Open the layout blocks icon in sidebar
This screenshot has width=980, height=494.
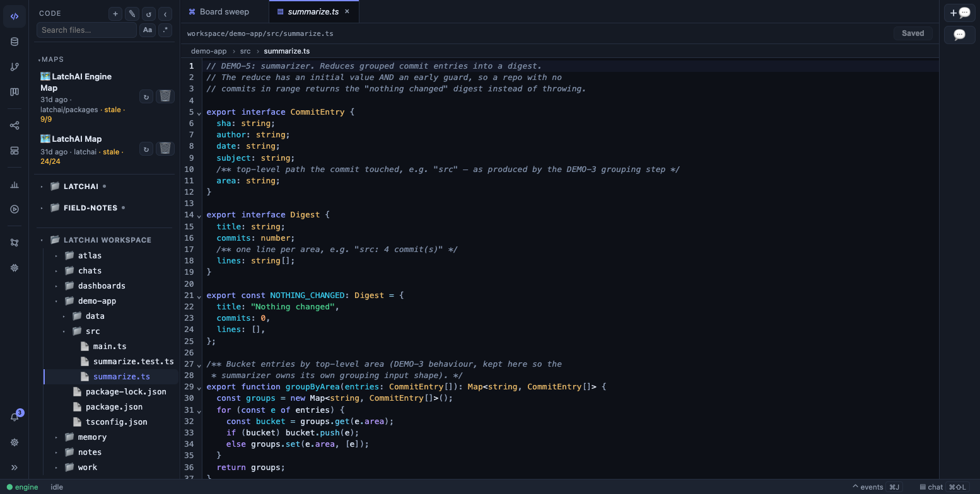pos(15,151)
